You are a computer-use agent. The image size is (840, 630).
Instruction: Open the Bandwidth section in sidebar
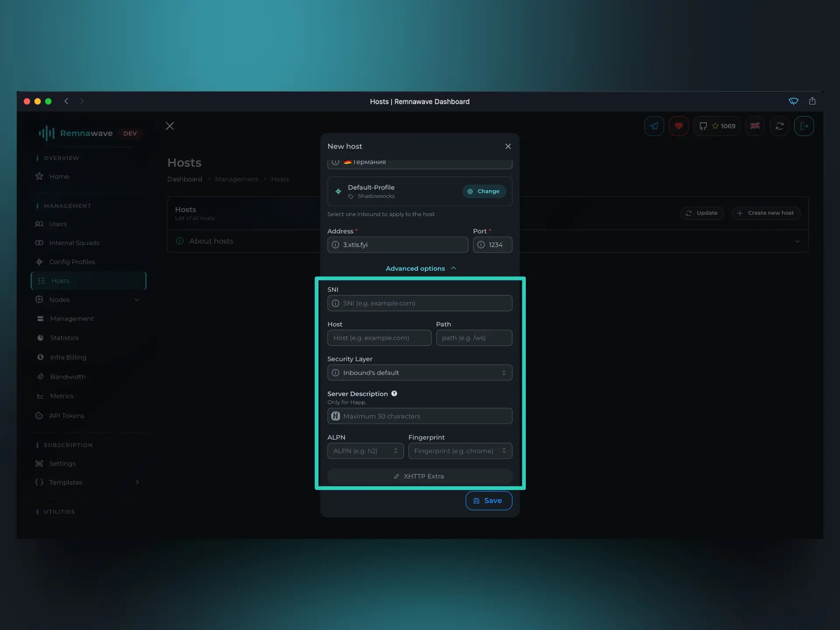(x=68, y=377)
